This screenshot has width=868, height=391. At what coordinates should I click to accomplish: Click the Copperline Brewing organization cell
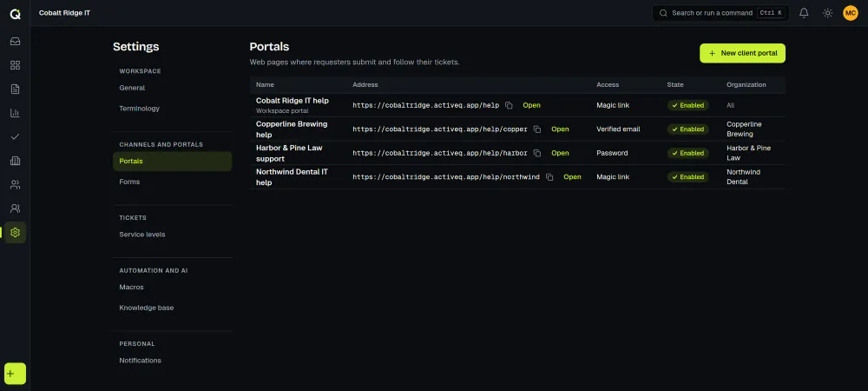point(744,129)
